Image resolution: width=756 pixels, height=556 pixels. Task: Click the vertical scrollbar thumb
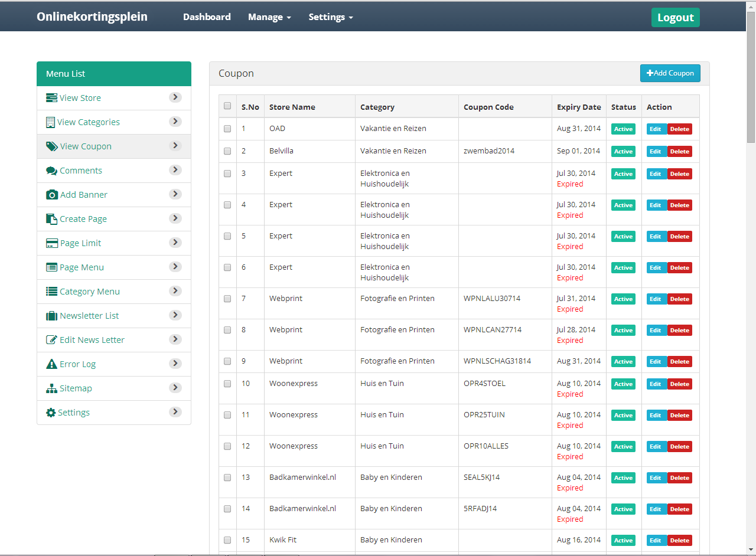tap(751, 77)
